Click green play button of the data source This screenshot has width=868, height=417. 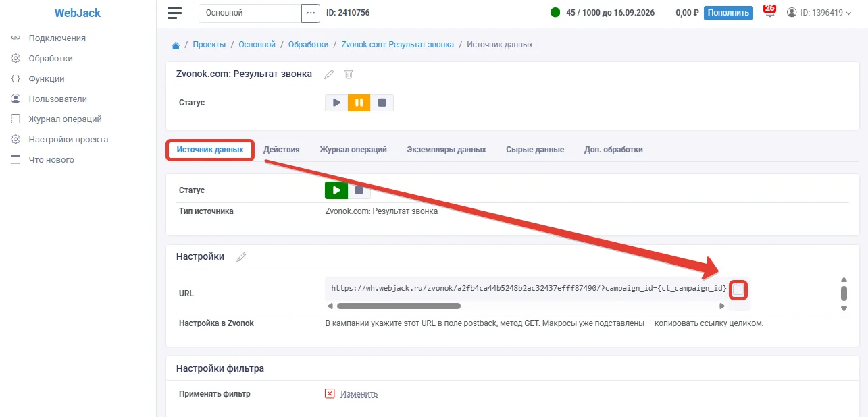point(336,190)
